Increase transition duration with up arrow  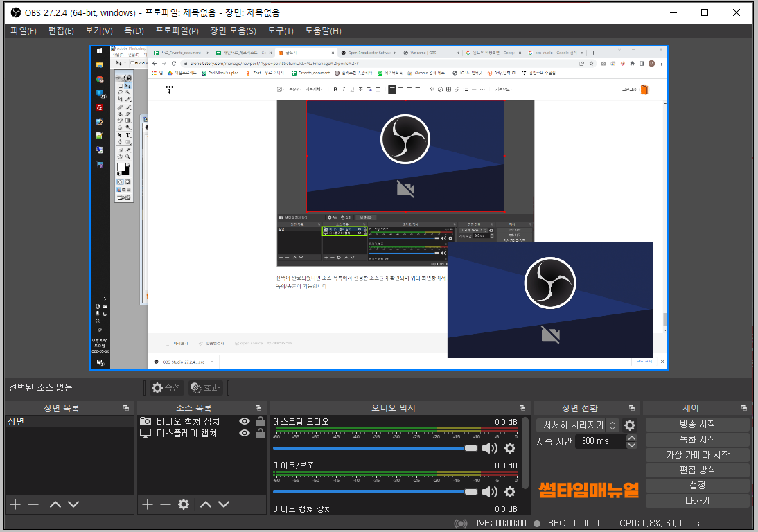point(632,438)
